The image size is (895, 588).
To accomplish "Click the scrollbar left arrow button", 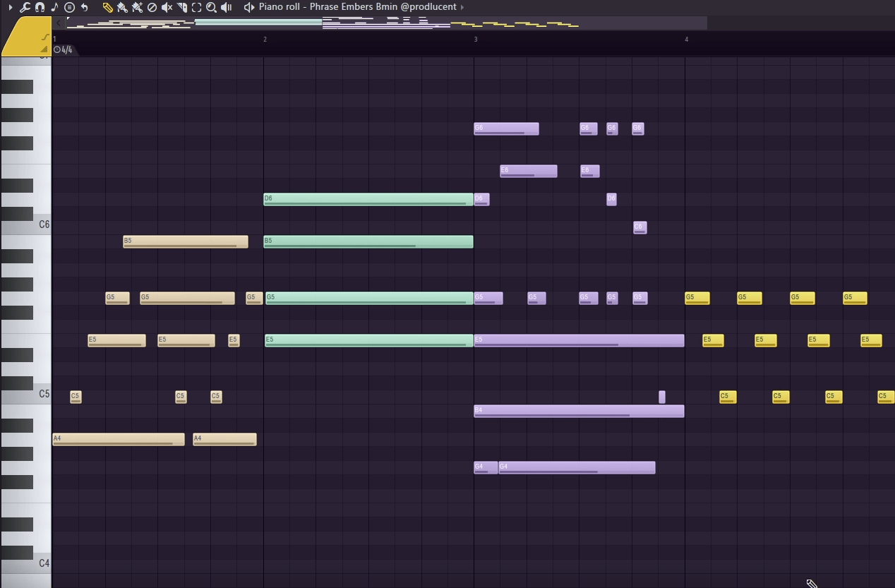I will [x=59, y=23].
